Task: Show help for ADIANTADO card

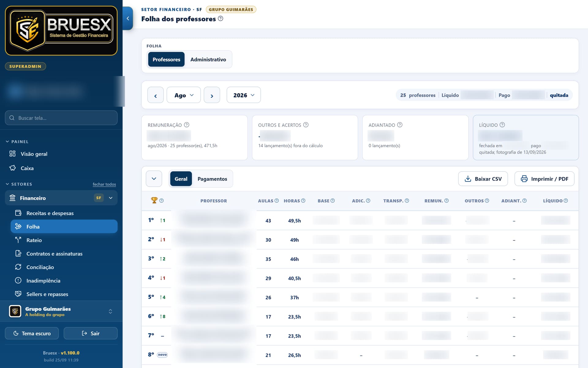Action: [x=400, y=125]
